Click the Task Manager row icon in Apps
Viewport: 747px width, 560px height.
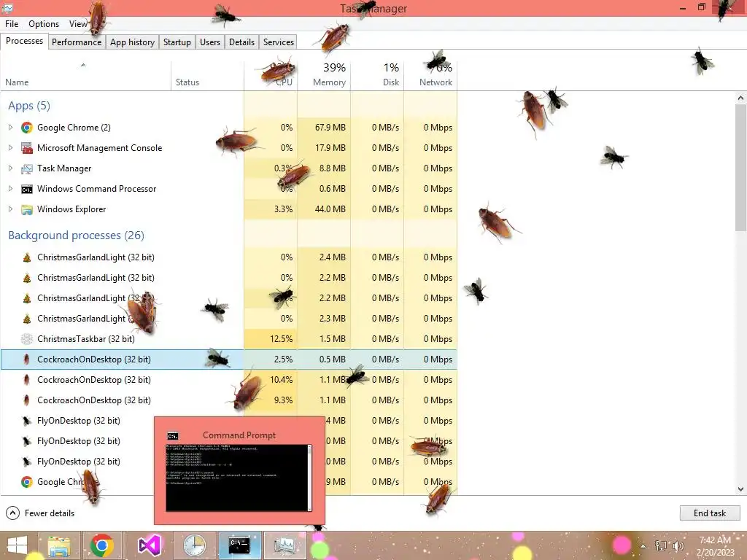pos(27,168)
